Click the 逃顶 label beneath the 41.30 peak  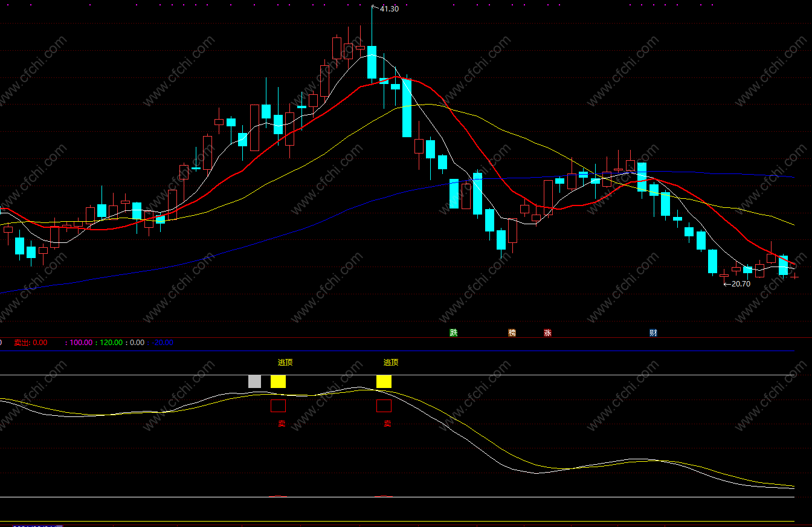(x=391, y=363)
